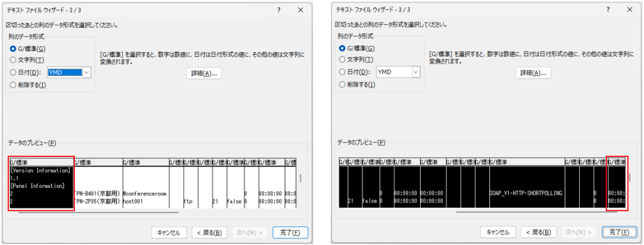This screenshot has height=245, width=644.
Task: Click vertical scrollbar in right preview
Action: (x=630, y=177)
